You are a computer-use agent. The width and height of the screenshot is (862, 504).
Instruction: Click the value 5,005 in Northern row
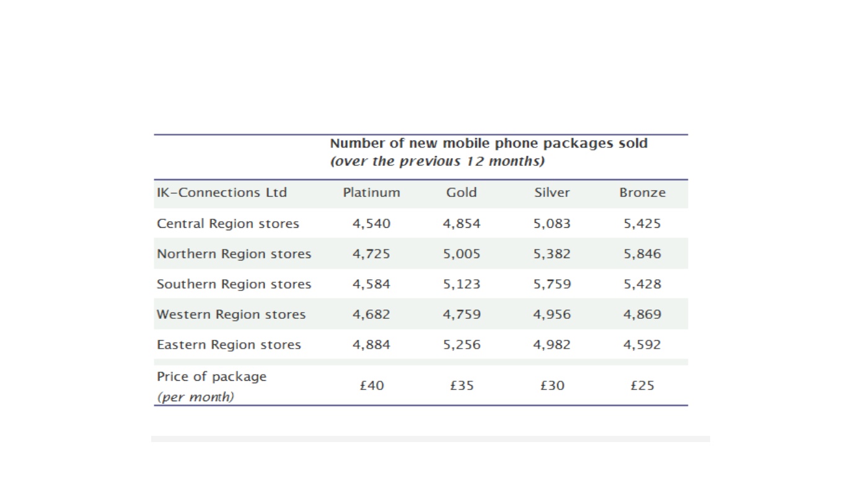point(462,254)
